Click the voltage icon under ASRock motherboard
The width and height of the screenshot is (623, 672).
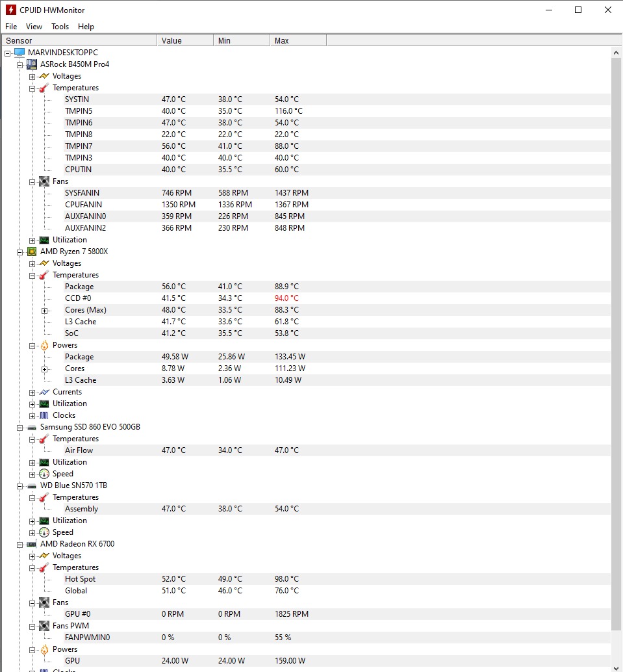point(44,76)
